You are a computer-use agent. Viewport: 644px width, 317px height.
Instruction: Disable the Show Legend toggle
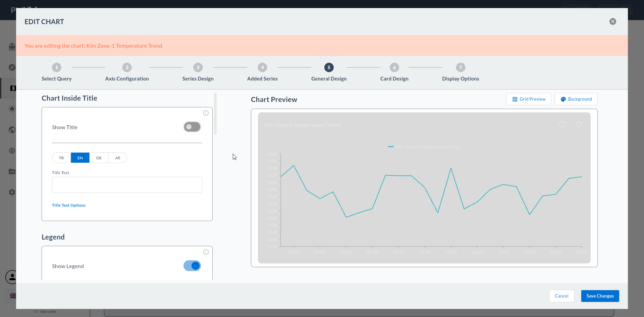192,266
